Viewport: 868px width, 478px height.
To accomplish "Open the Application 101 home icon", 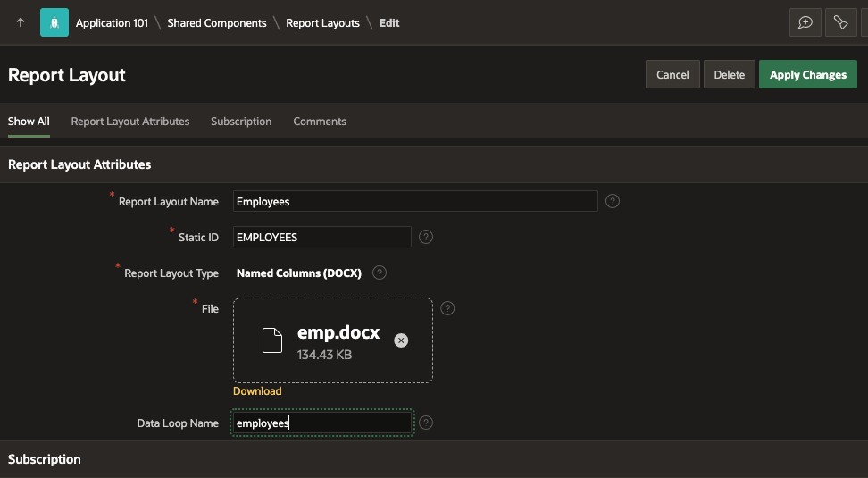I will click(54, 22).
